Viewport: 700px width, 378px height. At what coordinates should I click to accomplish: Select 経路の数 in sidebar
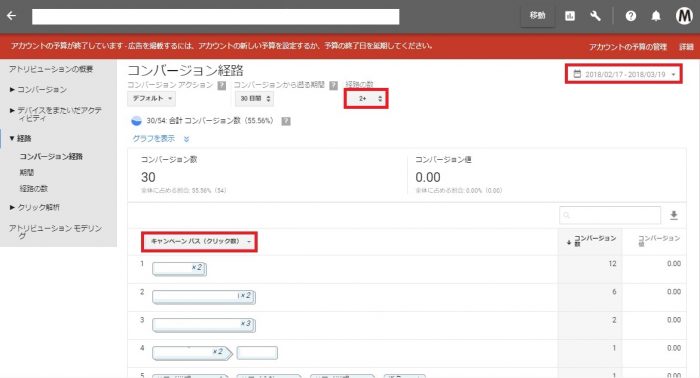(x=33, y=188)
